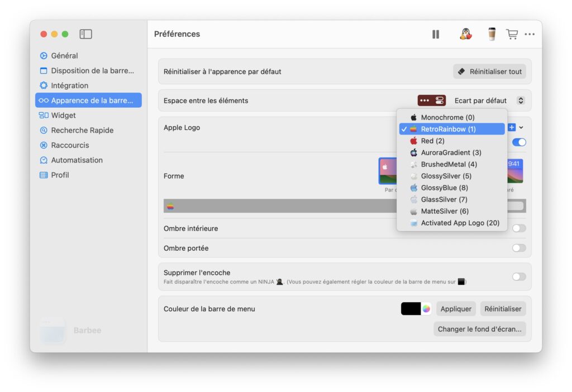Viewport: 572px width, 392px height.
Task: Choose Monochrome (0) logo style
Action: coord(451,117)
